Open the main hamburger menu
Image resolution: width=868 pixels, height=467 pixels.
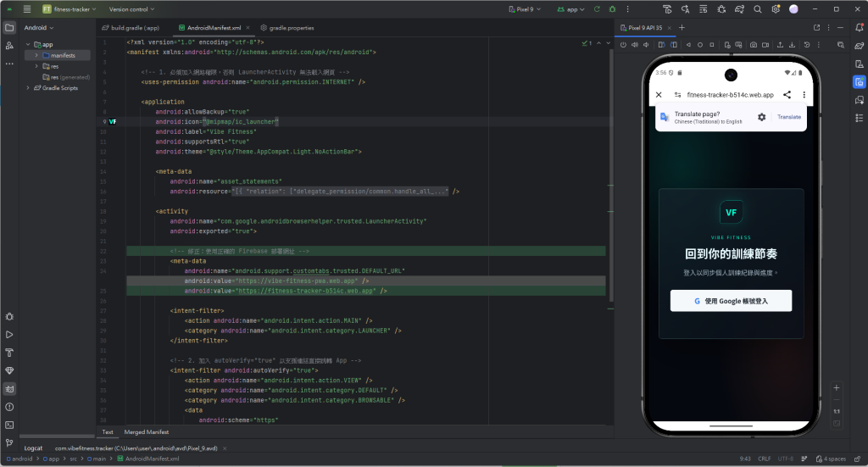tap(27, 9)
